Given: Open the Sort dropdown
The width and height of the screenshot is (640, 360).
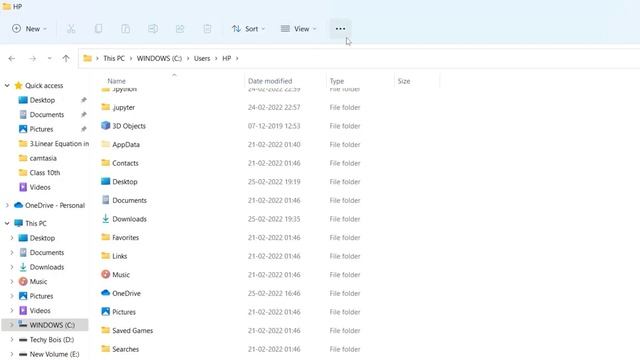Looking at the screenshot, I should coord(248,29).
